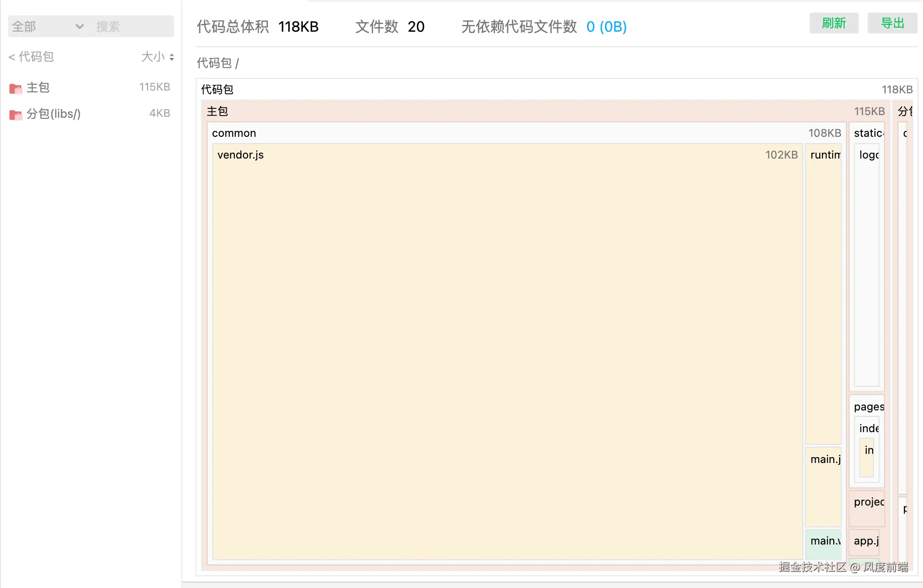Select the runtime file treemap block
The width and height of the screenshot is (923, 588).
pyautogui.click(x=823, y=294)
